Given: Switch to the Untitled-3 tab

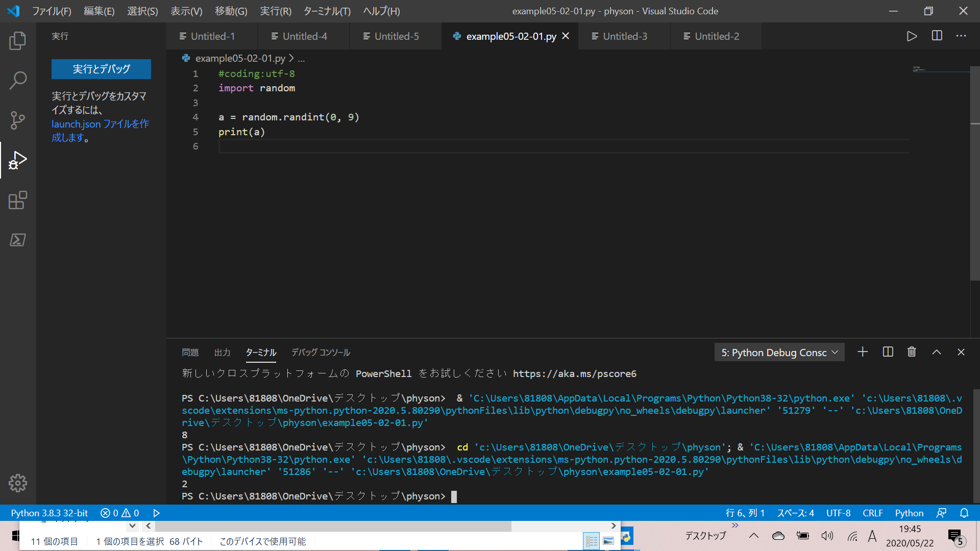Looking at the screenshot, I should click(x=624, y=36).
